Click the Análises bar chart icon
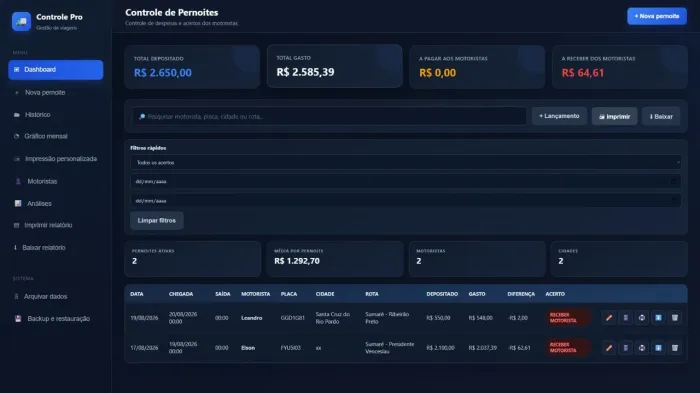The height and width of the screenshot is (393, 700). pyautogui.click(x=18, y=203)
